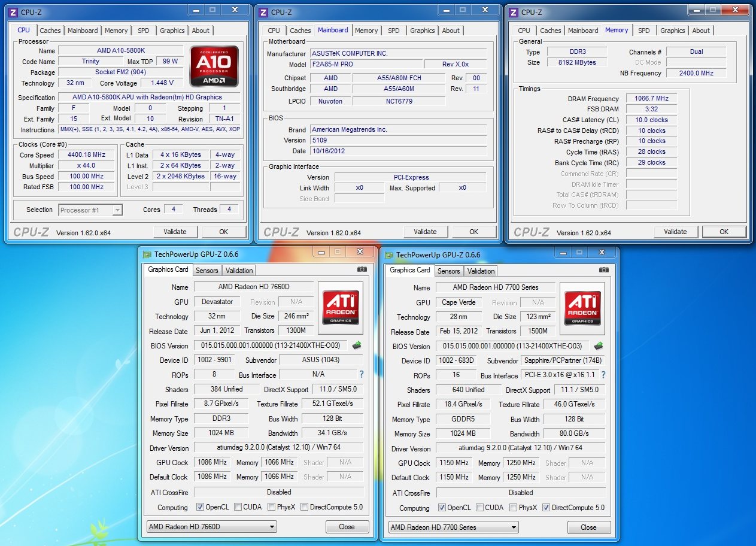The height and width of the screenshot is (546, 756).
Task: Toggle the OpenCL checkbox in the HD 7660D window
Action: point(200,507)
